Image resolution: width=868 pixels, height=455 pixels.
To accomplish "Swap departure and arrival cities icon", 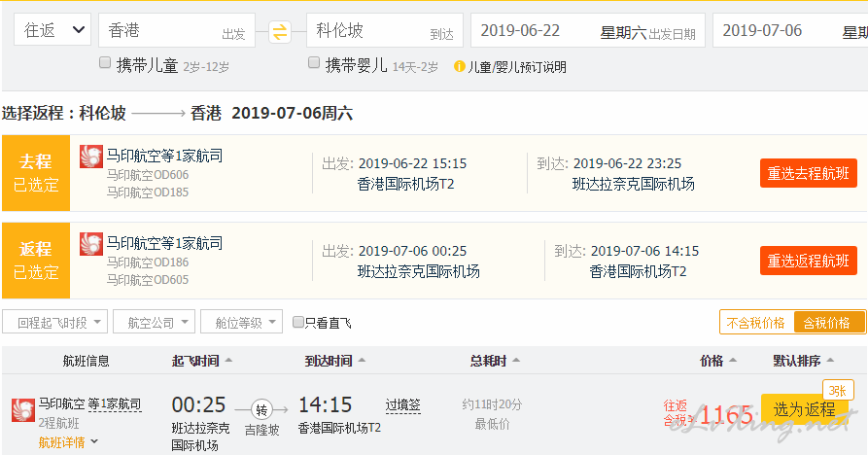I will [280, 31].
